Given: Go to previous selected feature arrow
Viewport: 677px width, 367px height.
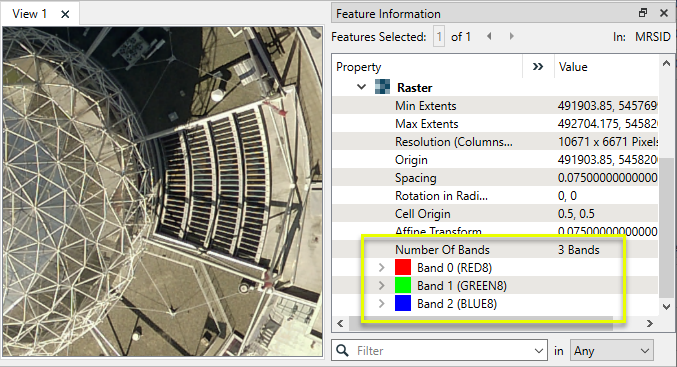Looking at the screenshot, I should click(x=489, y=36).
